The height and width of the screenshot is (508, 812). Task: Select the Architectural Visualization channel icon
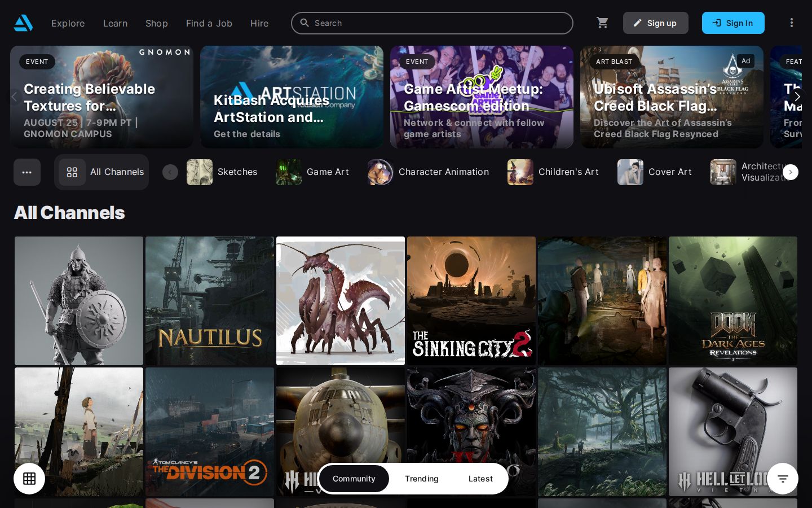click(x=723, y=172)
